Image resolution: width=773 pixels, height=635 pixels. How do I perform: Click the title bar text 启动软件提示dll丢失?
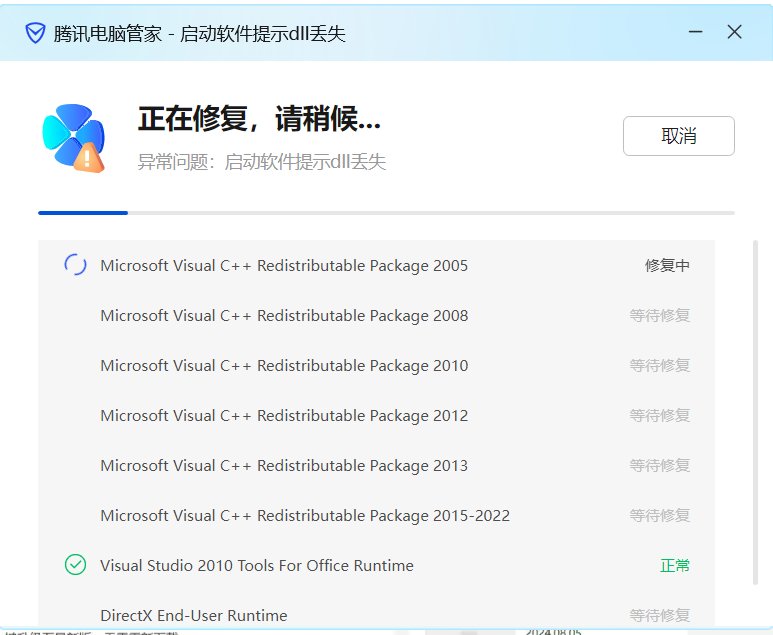(263, 34)
